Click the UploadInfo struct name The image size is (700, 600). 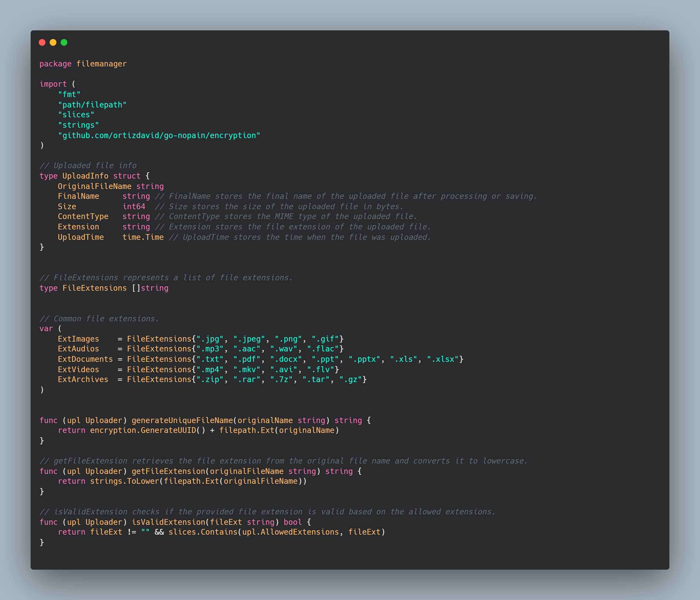85,176
